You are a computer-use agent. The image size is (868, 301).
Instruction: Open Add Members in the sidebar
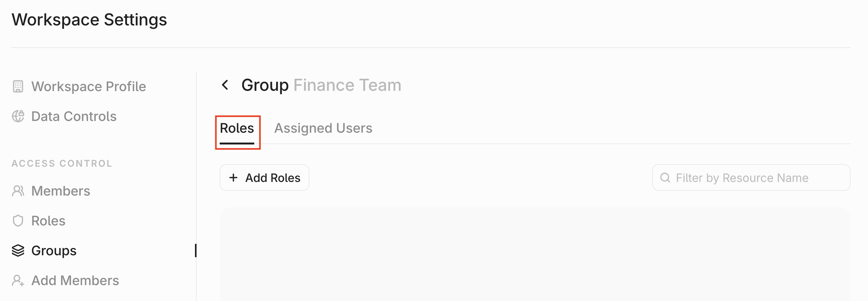point(75,280)
